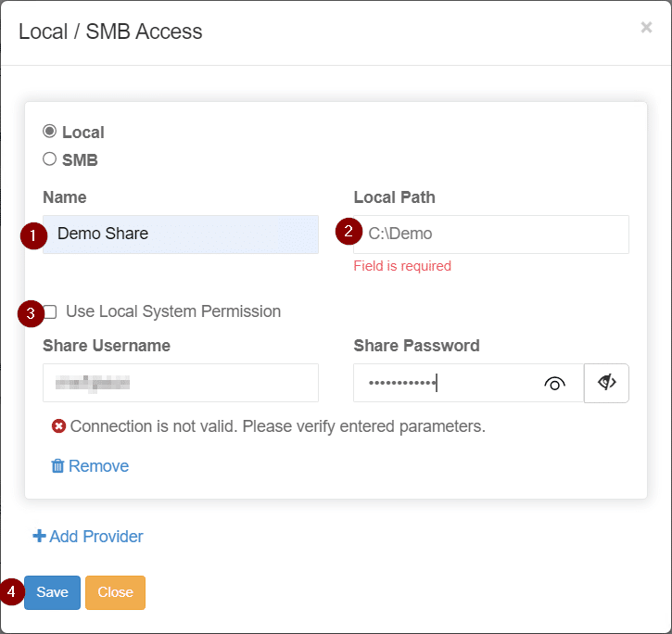Click the red Field is required message
The image size is (672, 634).
[x=402, y=266]
